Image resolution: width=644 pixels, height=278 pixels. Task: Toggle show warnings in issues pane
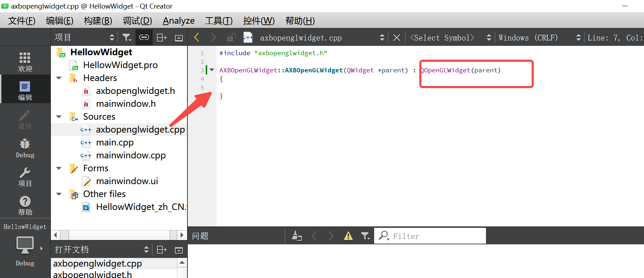tap(348, 236)
